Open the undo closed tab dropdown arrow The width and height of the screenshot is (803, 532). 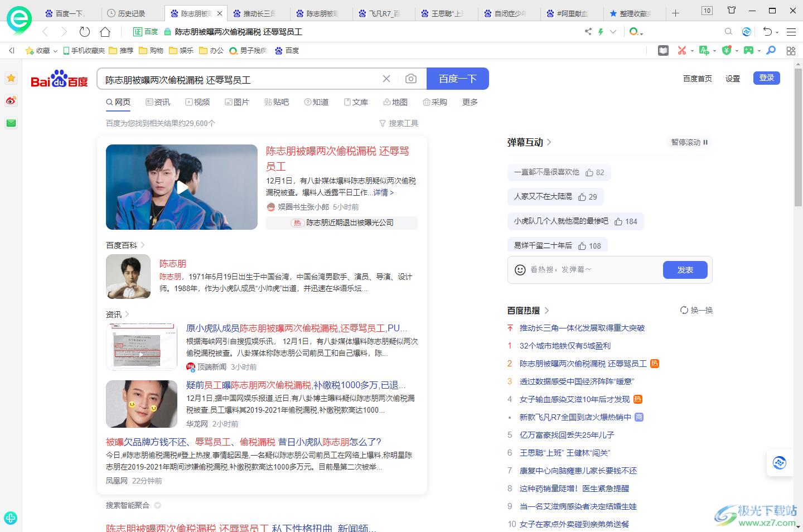(x=777, y=32)
